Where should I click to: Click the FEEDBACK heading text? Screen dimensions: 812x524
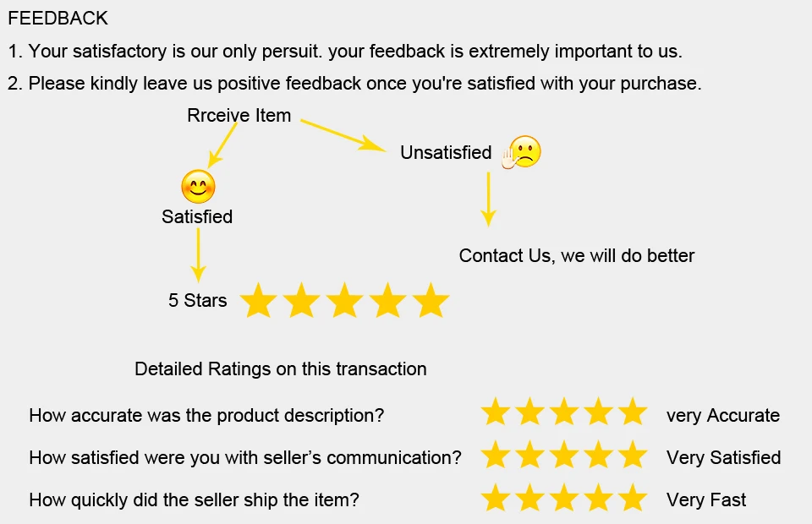coord(58,18)
